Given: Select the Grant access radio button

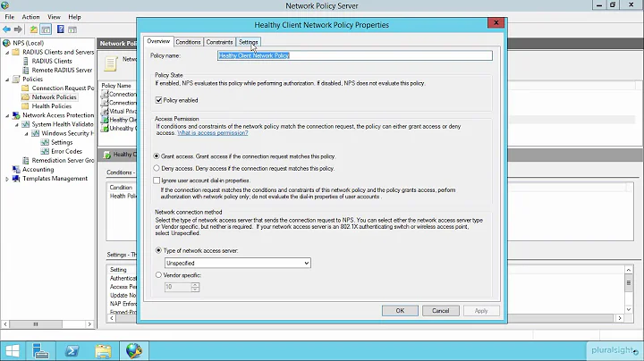Looking at the screenshot, I should [157, 156].
